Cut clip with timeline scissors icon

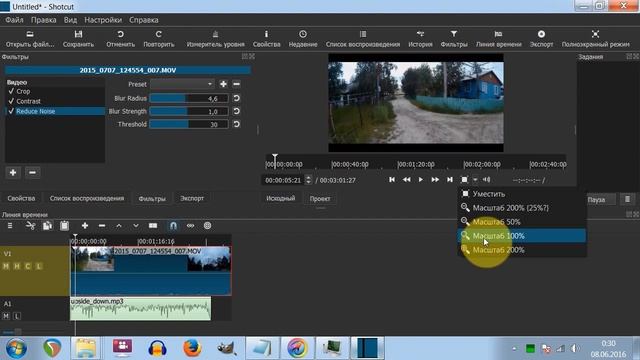(30, 226)
